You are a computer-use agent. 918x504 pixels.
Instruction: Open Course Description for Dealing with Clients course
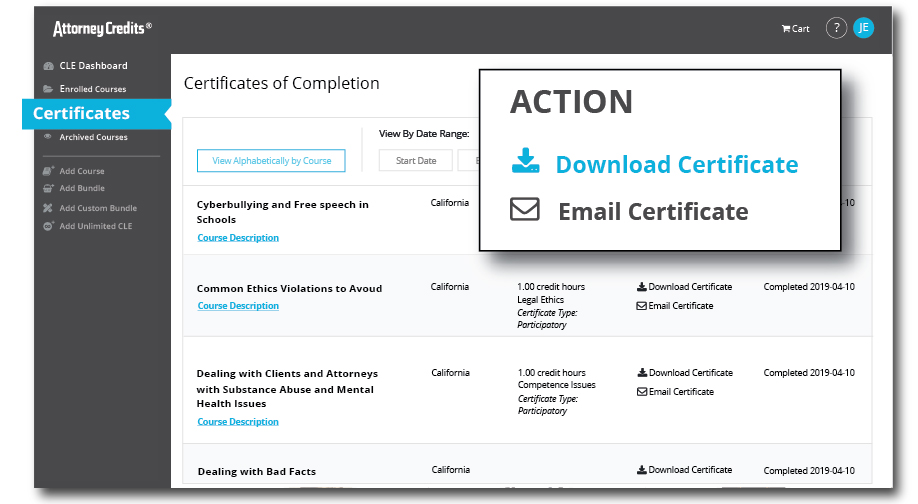(238, 421)
